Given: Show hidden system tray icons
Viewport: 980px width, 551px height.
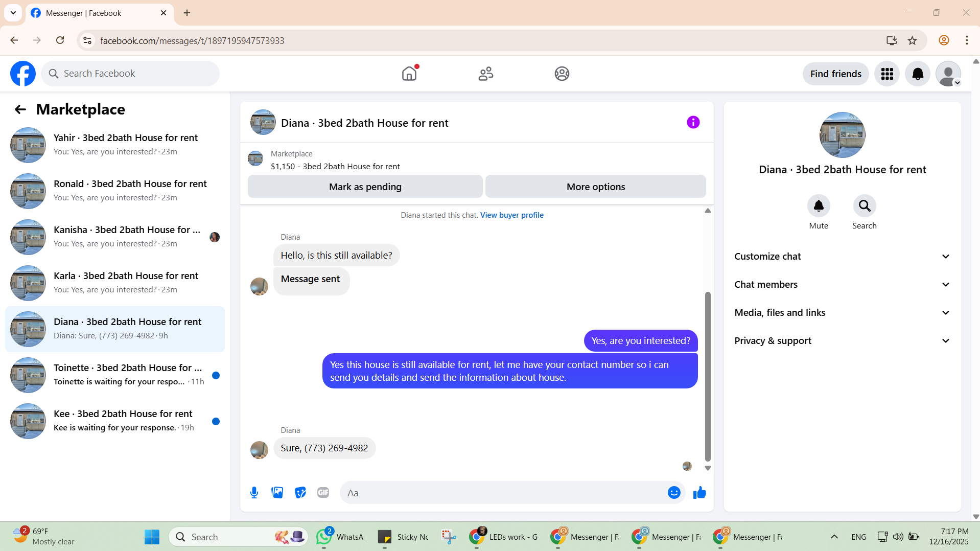Looking at the screenshot, I should click(834, 537).
